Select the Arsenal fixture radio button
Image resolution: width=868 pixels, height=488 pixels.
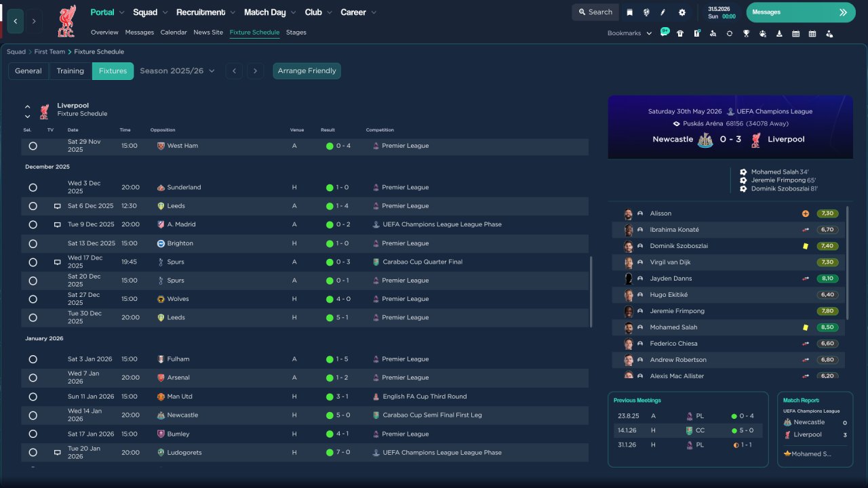[x=33, y=378]
